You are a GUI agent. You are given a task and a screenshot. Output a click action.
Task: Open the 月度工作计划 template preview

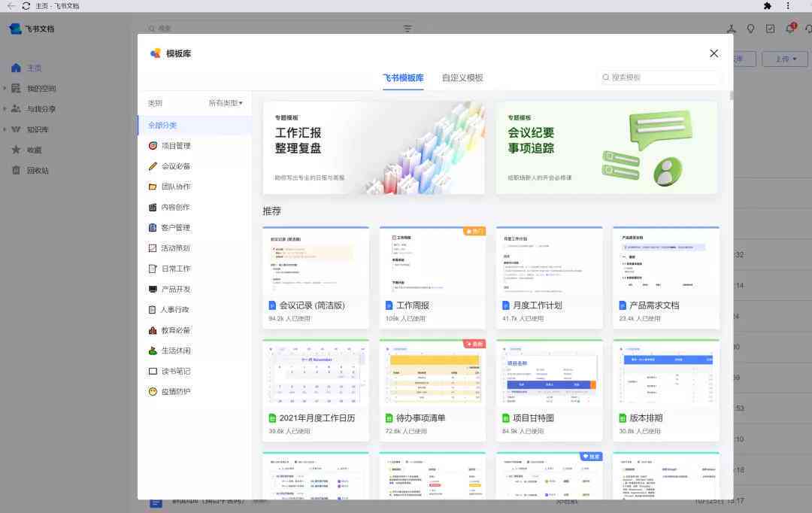(550, 261)
